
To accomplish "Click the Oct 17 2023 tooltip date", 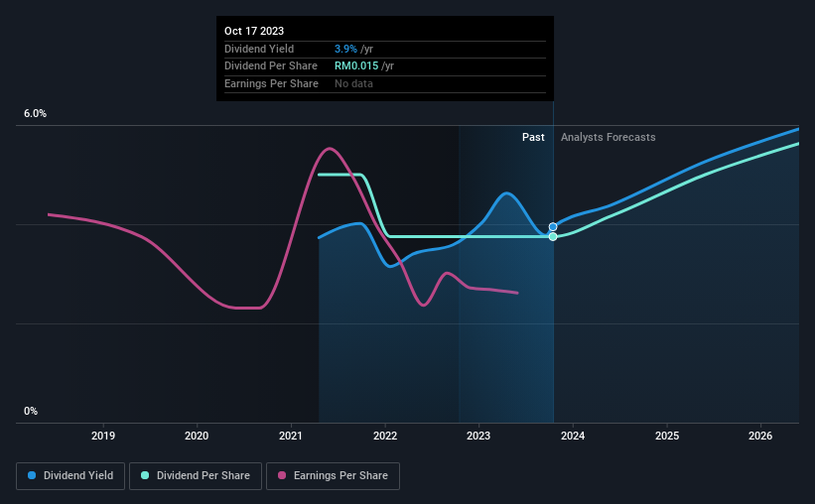I will click(254, 31).
